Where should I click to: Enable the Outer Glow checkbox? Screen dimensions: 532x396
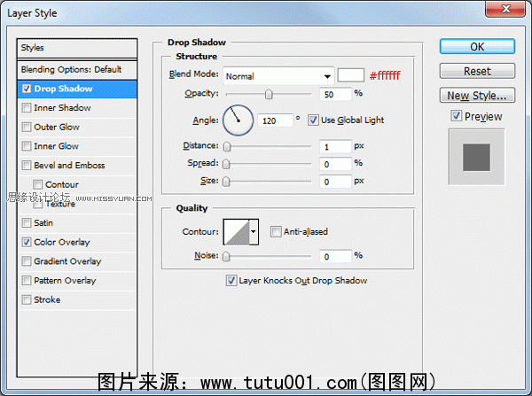tap(27, 128)
